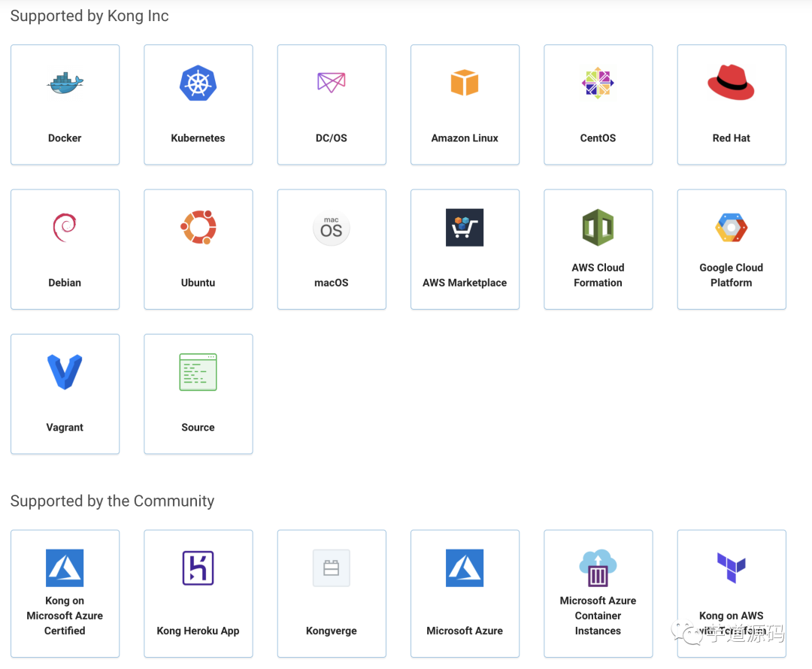This screenshot has width=812, height=669.
Task: Open the Kong Heroku App text label
Action: coord(198,631)
